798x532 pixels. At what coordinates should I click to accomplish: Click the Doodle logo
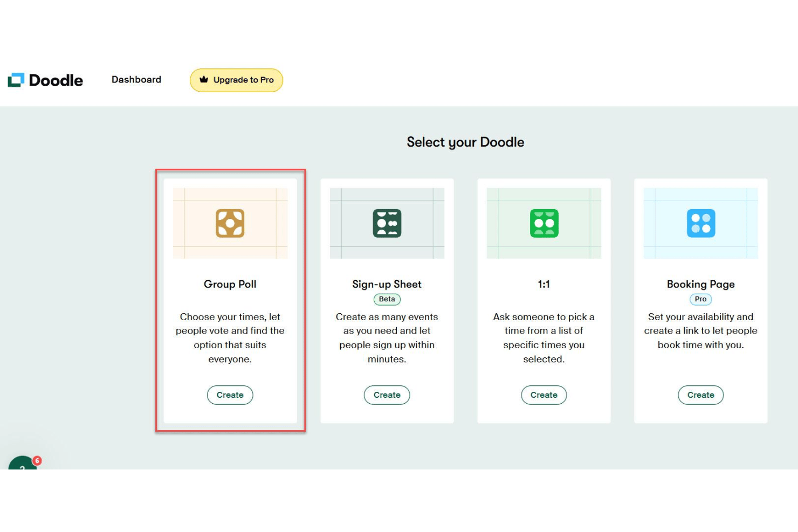(x=45, y=80)
